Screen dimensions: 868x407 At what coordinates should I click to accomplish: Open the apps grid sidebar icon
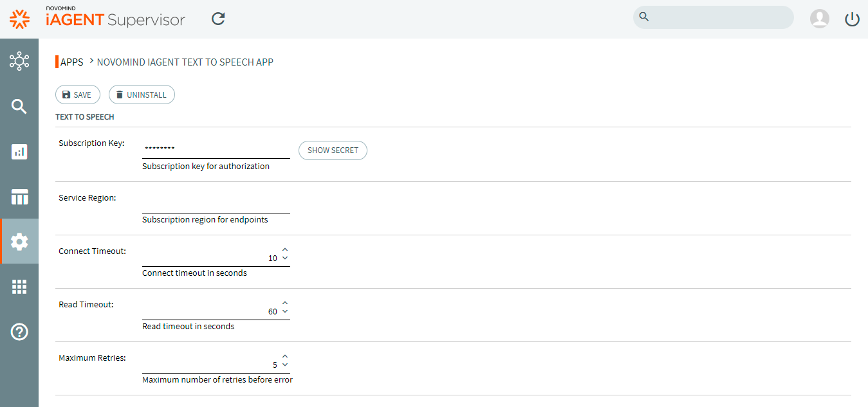(x=19, y=287)
